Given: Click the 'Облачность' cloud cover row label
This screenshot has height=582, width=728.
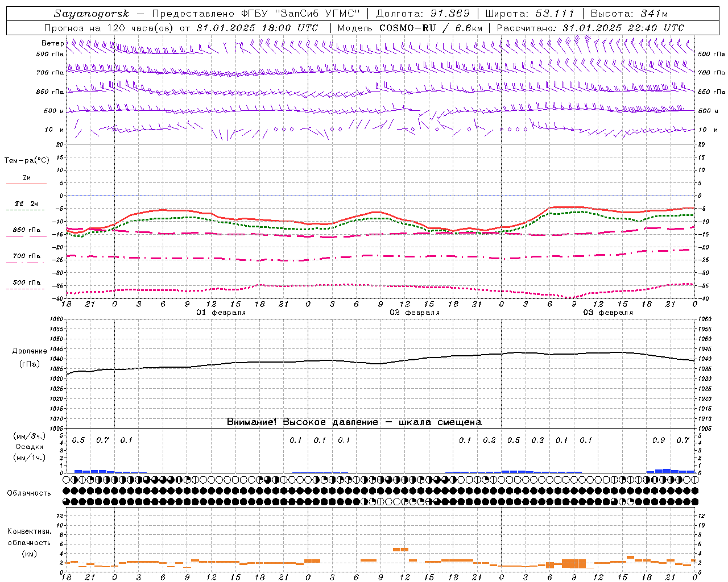Looking at the screenshot, I should (x=29, y=493).
